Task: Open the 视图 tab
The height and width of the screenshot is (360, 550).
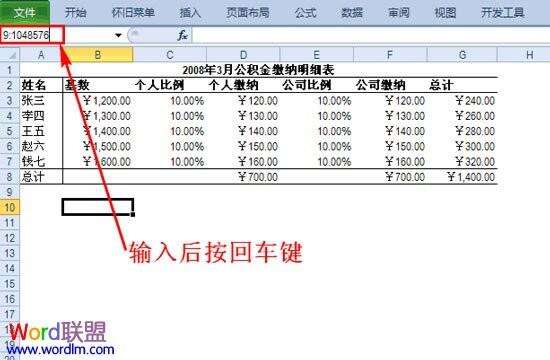Action: (445, 13)
